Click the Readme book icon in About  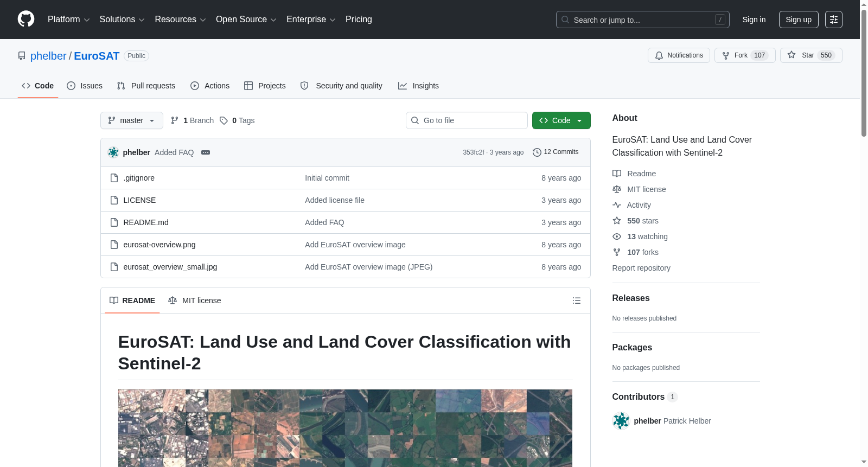tap(617, 174)
